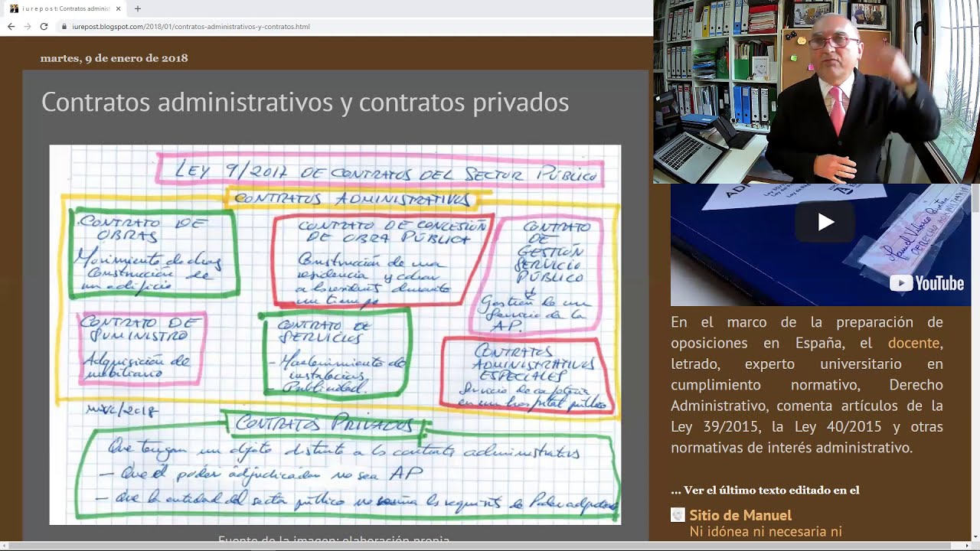Open 'Ni idónea ni necesaria ni' link

[x=766, y=531]
